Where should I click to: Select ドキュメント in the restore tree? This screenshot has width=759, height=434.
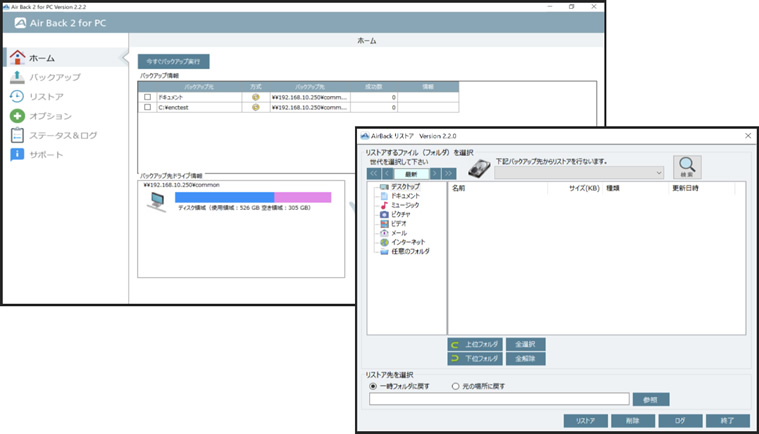405,196
